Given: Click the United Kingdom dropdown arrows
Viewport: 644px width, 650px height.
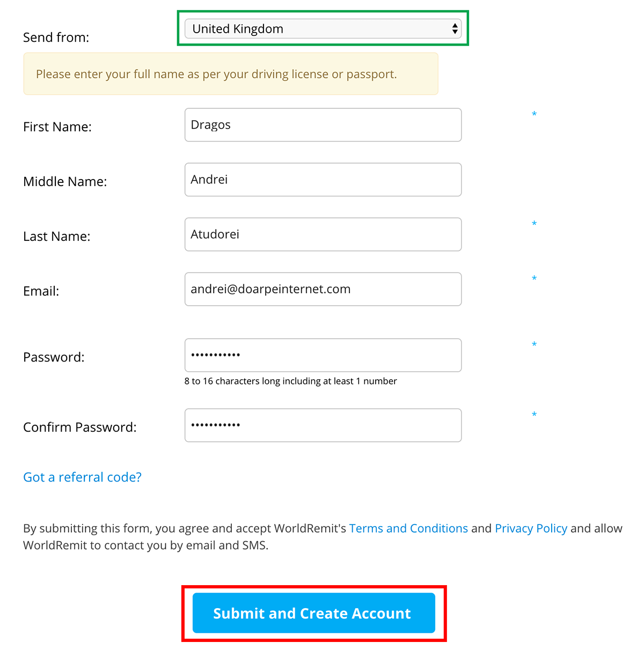Looking at the screenshot, I should [x=455, y=29].
